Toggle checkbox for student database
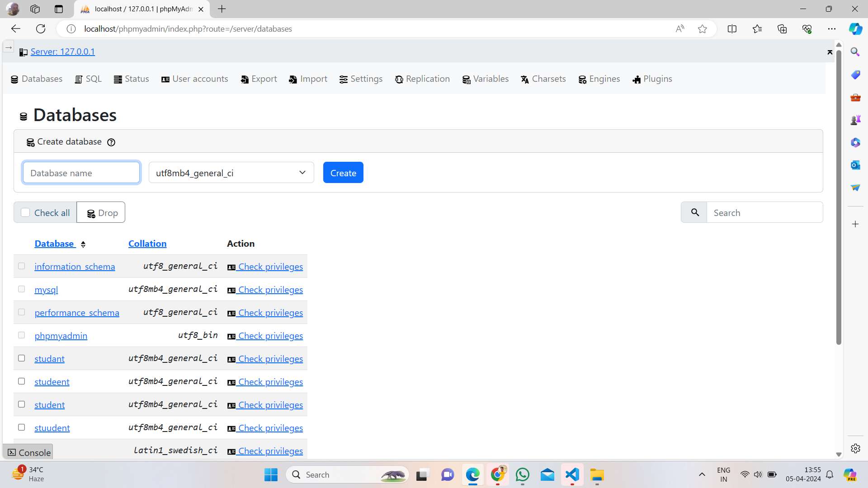 pyautogui.click(x=21, y=404)
